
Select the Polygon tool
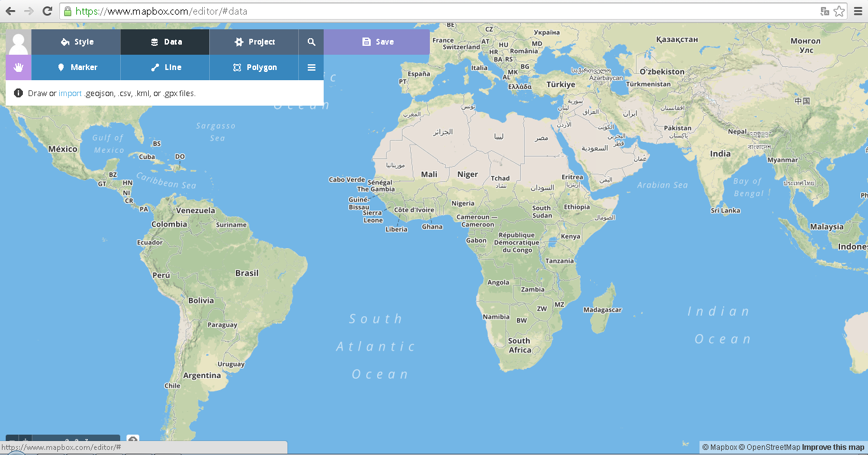[253, 67]
